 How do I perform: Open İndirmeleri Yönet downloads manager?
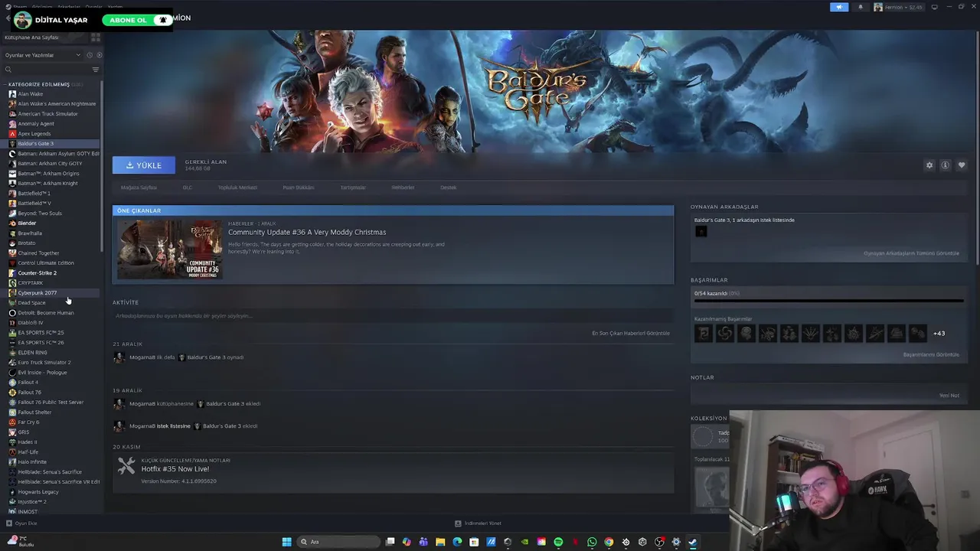tap(478, 523)
